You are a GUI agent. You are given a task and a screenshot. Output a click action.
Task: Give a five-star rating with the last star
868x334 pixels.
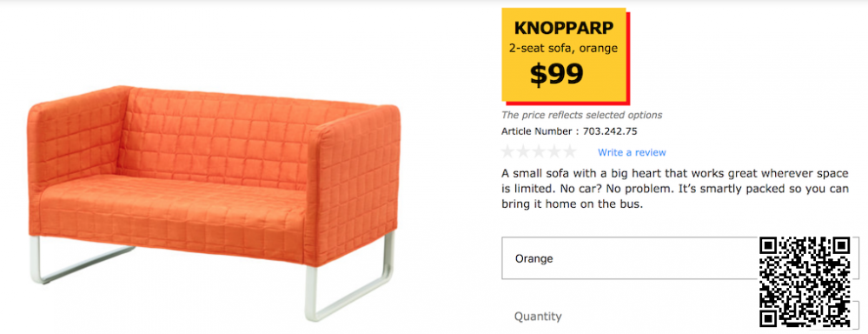(568, 151)
